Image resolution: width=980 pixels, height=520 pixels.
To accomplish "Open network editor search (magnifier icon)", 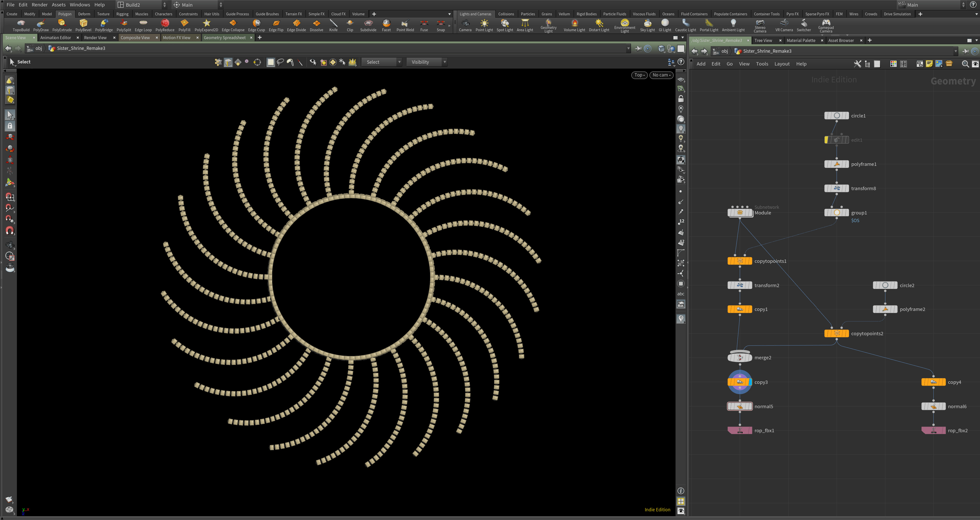I will point(965,64).
